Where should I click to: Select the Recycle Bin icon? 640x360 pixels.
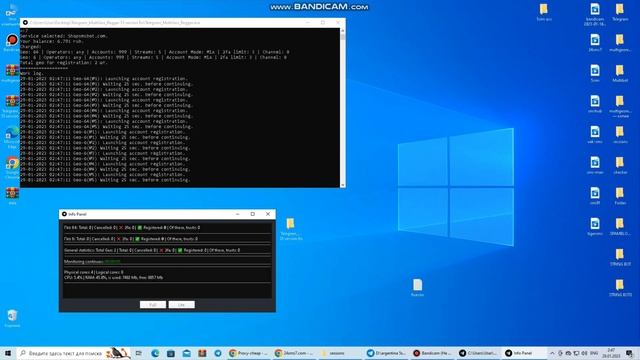[x=12, y=318]
